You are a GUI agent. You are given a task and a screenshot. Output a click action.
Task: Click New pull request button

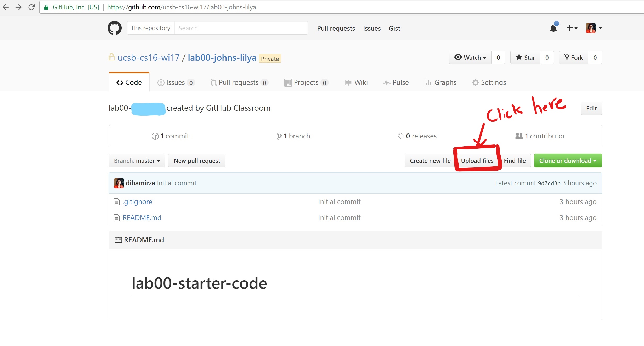(197, 160)
